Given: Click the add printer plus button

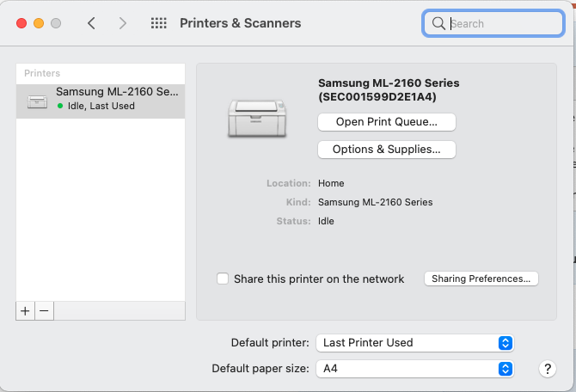Looking at the screenshot, I should coord(25,309).
